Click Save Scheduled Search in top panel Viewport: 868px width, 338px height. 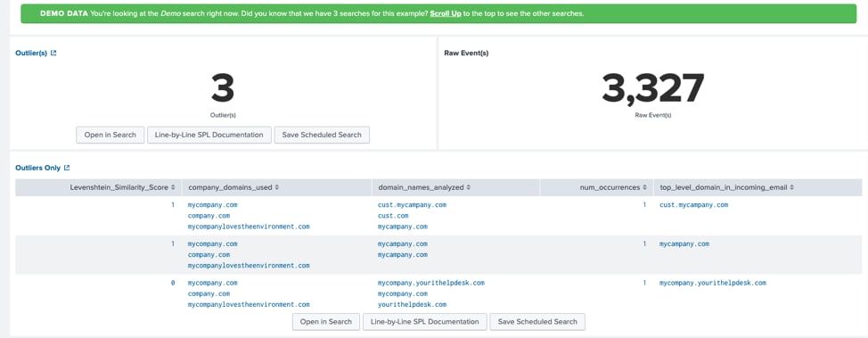pos(322,135)
